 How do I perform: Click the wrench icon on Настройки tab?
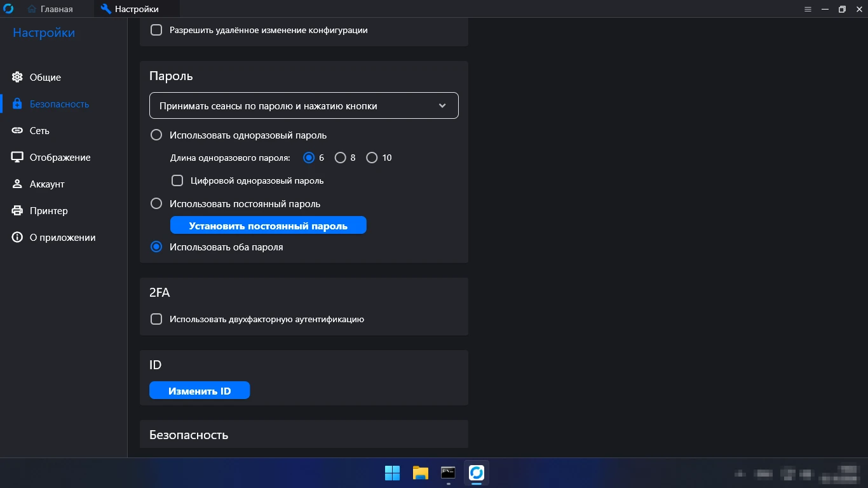click(x=105, y=9)
